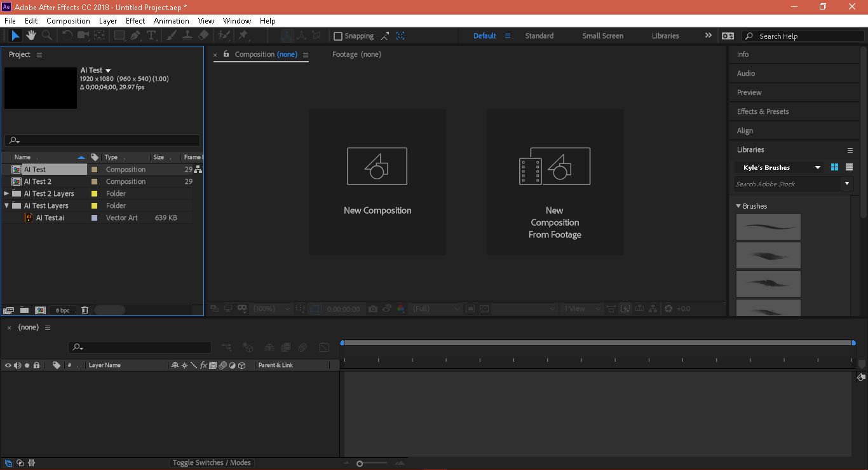The image size is (868, 470).
Task: Select the Pen tool
Action: [x=135, y=36]
